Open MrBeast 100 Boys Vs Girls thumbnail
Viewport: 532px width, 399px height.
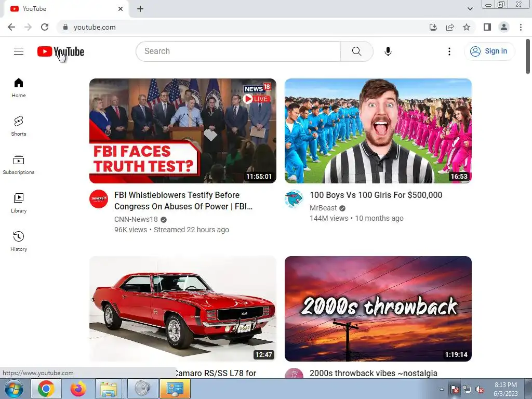(x=378, y=131)
